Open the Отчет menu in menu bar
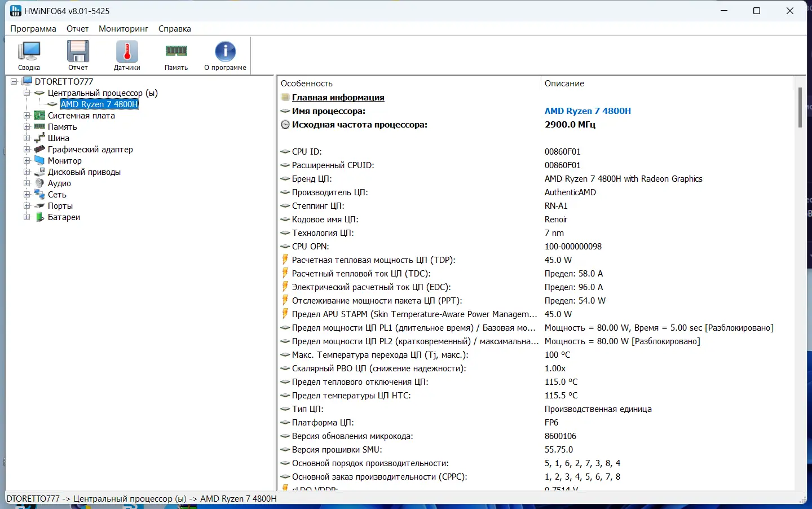 77,29
